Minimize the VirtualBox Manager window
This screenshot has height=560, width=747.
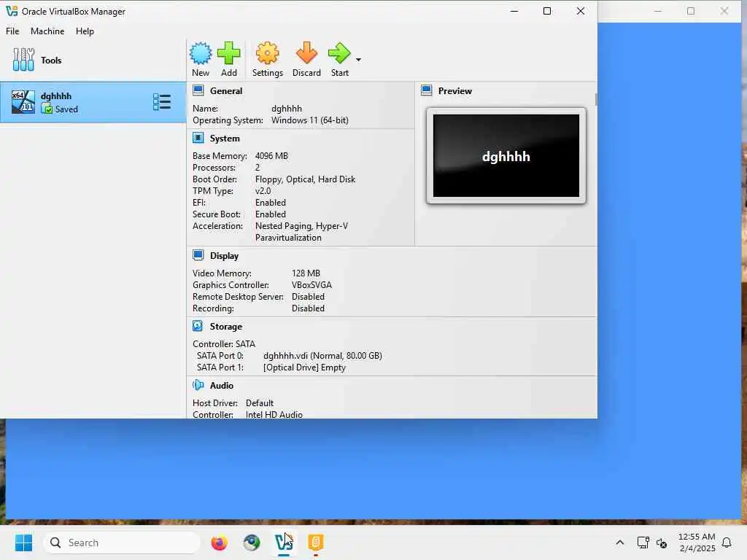(x=514, y=11)
